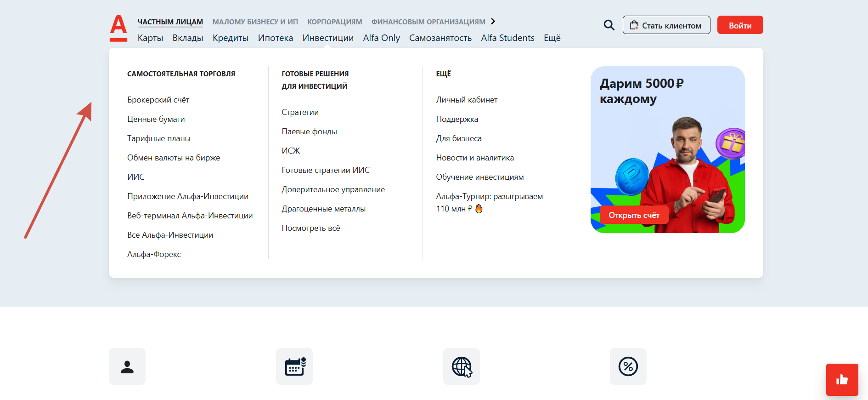Open the Паевые фонды link
The width and height of the screenshot is (868, 400).
click(310, 131)
